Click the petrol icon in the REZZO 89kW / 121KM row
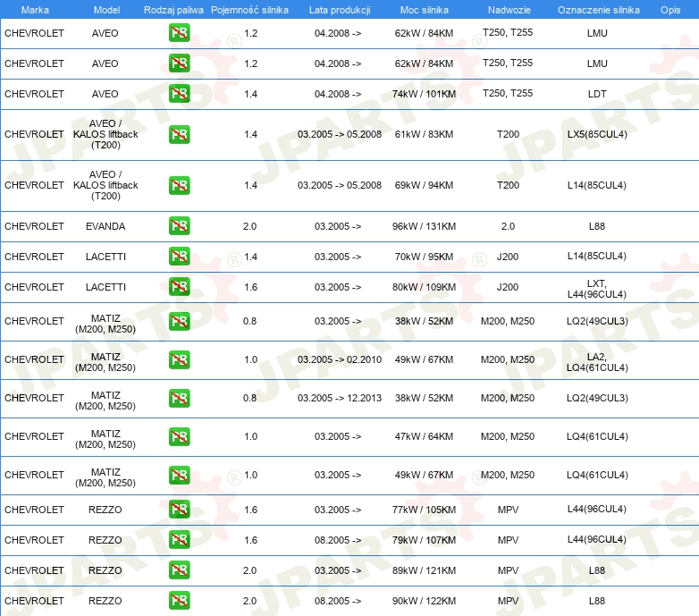Screen dimensions: 699x616 point(179,570)
